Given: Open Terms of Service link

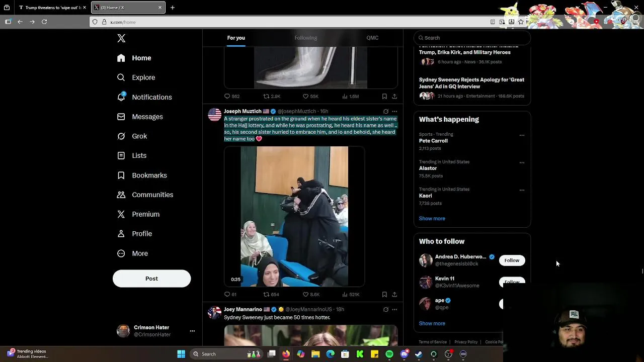Looking at the screenshot, I should click(433, 342).
